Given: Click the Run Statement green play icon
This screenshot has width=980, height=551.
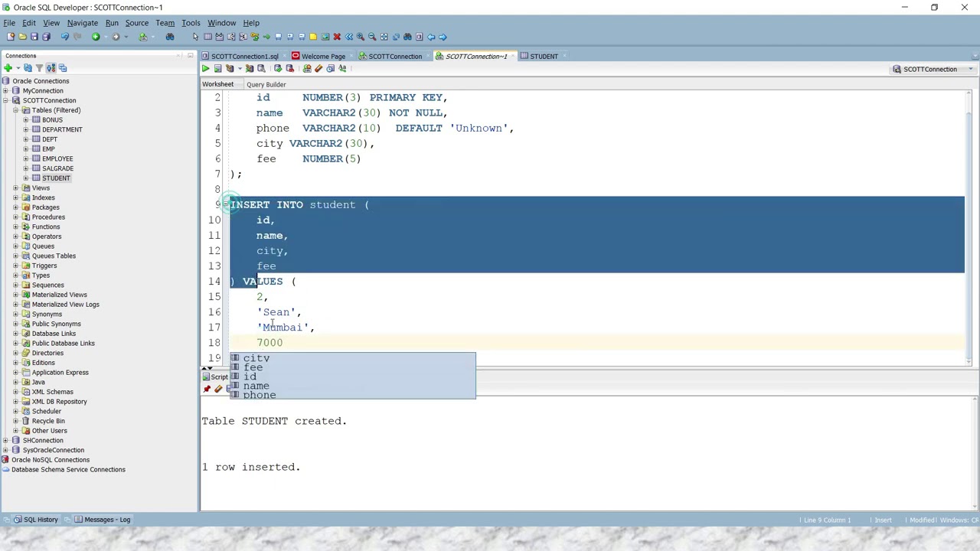Looking at the screenshot, I should pos(205,68).
